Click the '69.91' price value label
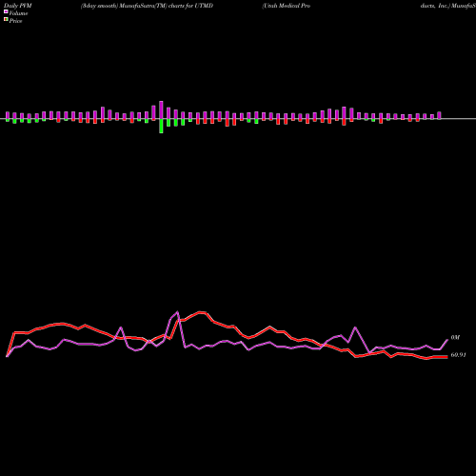 coord(458,355)
